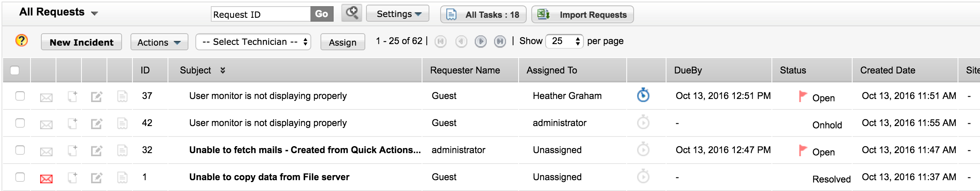Click the add-note icon for request 37

pos(72,96)
